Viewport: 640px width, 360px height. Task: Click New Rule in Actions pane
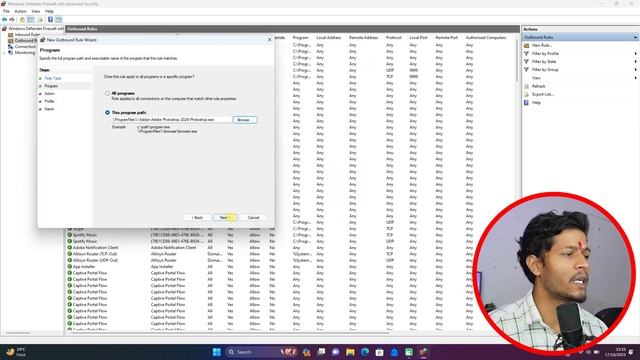coord(542,45)
